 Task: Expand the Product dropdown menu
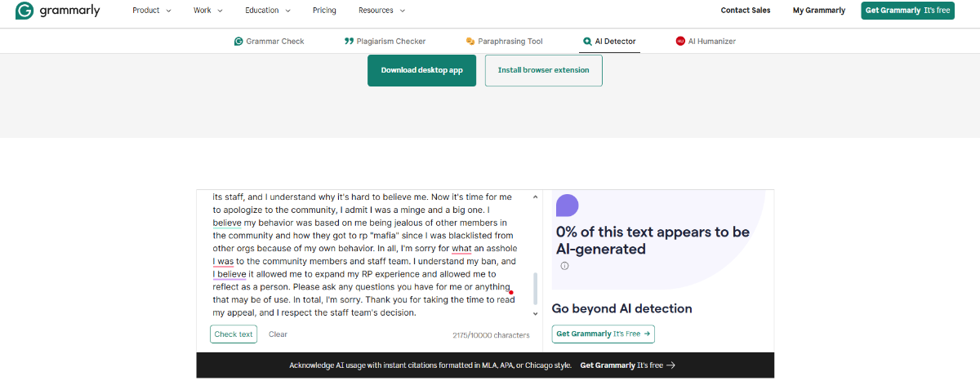[x=152, y=11]
